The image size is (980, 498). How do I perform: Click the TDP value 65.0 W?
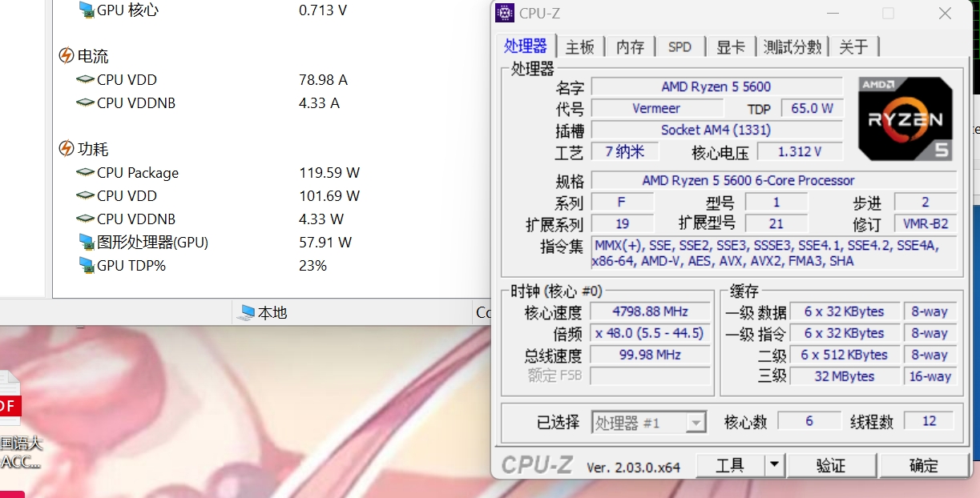812,108
